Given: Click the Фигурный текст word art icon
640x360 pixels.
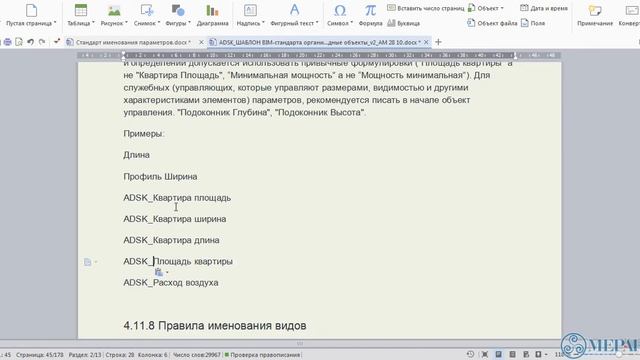Looking at the screenshot, I should 294,10.
